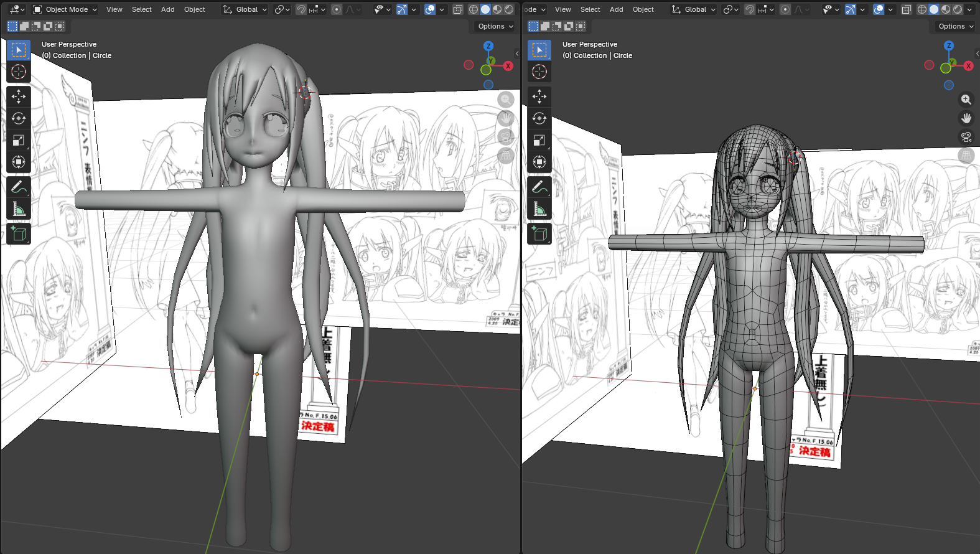Select the Measure tool in left viewport
The height and width of the screenshot is (554, 980).
(x=19, y=209)
